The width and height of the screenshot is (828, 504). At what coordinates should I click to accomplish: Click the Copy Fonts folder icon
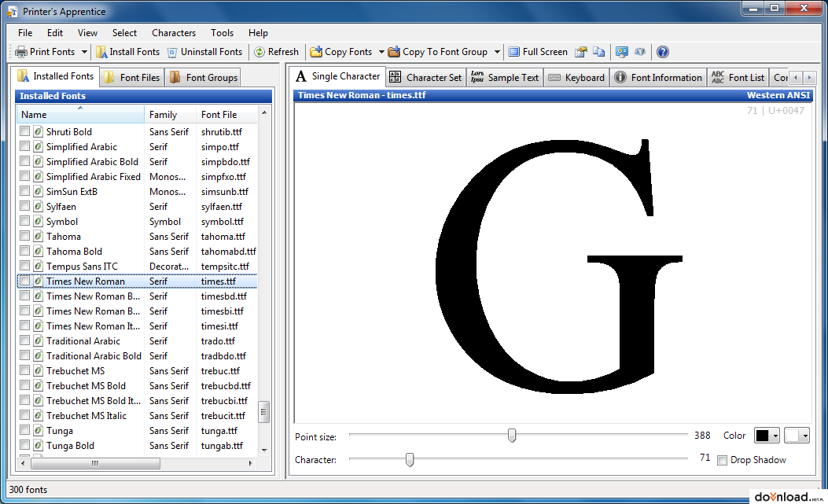pos(316,52)
